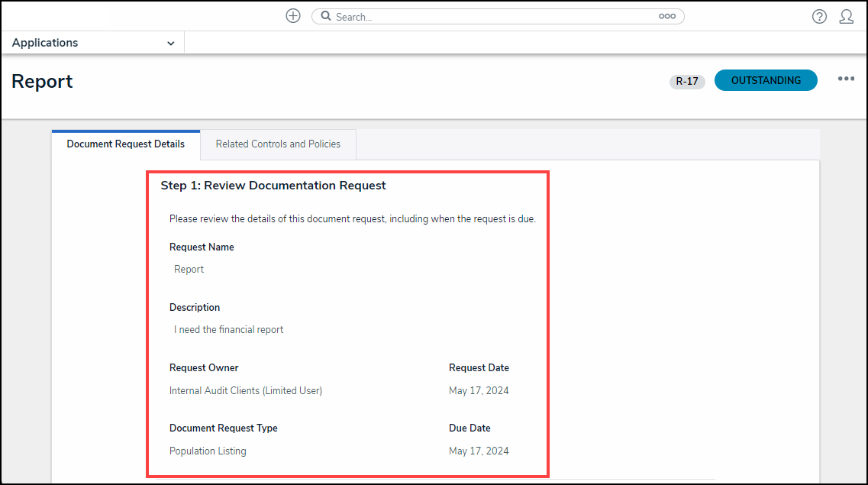This screenshot has width=868, height=485.
Task: Open the more actions three-dot menu
Action: tap(846, 79)
